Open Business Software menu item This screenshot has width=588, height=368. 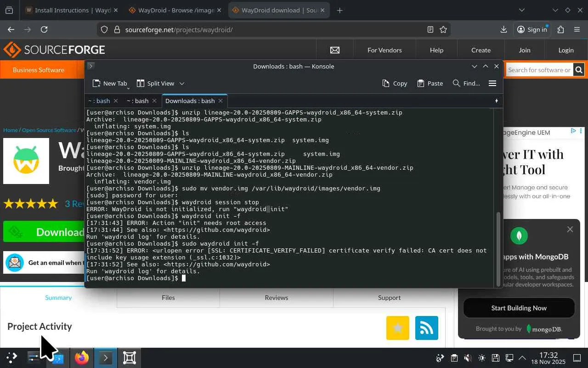point(39,70)
